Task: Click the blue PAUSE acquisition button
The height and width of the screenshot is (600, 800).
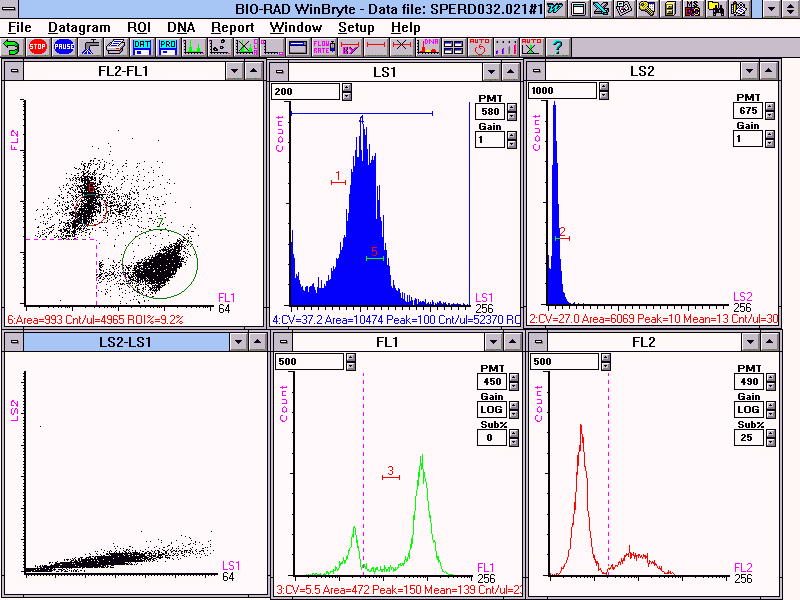Action: pos(64,47)
